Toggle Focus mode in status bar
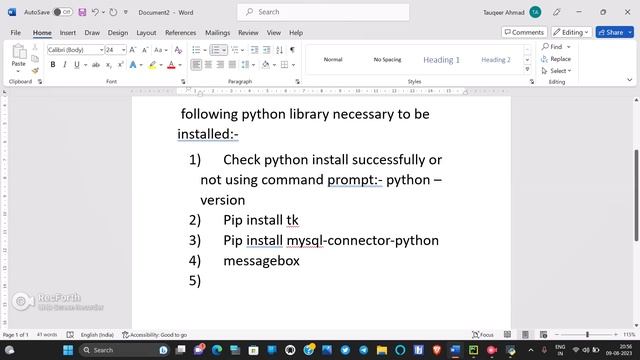The height and width of the screenshot is (360, 640). click(483, 335)
